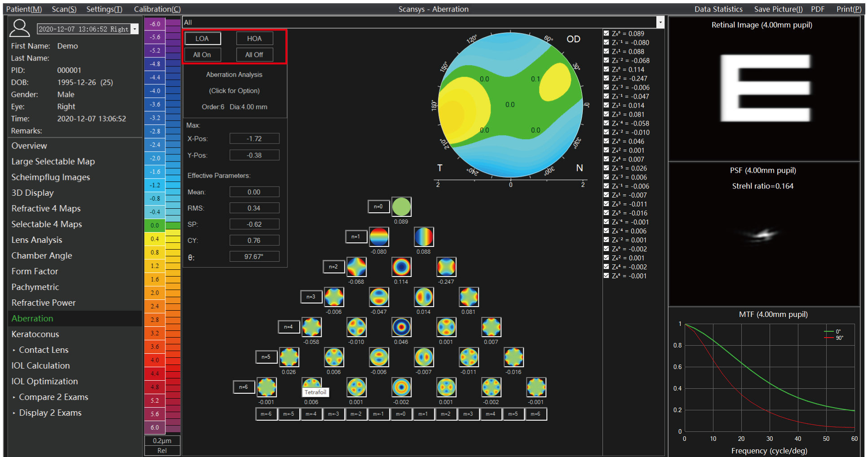Expand the Compare 2 Exams arrow

14,397
